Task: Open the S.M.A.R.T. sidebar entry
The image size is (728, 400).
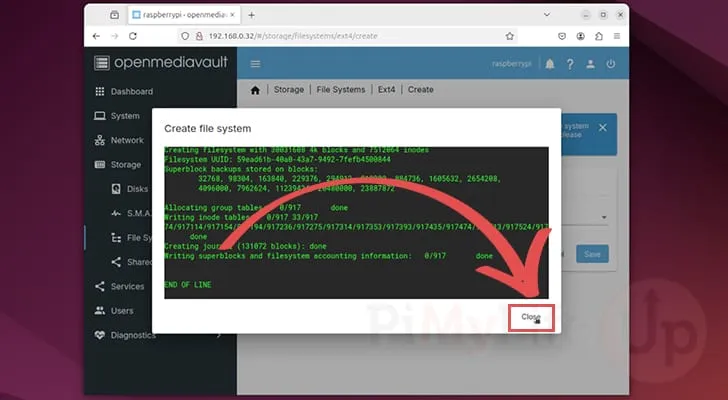Action: tap(138, 213)
